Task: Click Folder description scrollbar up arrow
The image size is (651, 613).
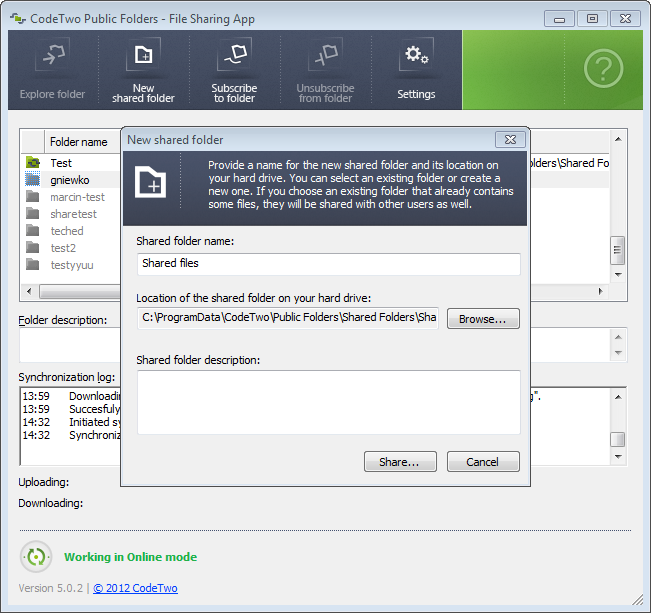Action: pos(618,337)
